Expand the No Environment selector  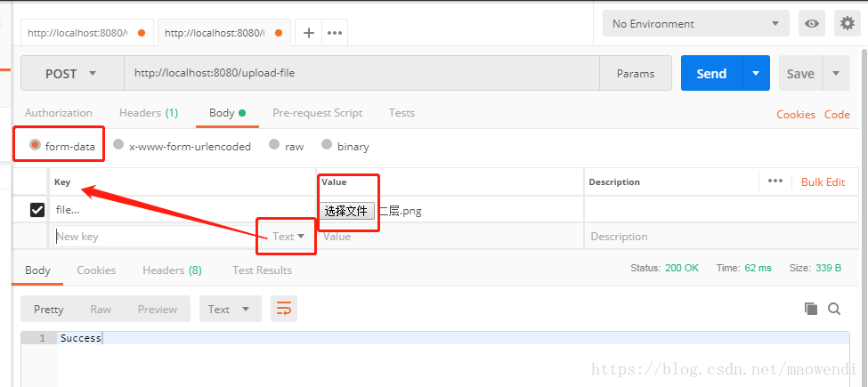tap(696, 24)
